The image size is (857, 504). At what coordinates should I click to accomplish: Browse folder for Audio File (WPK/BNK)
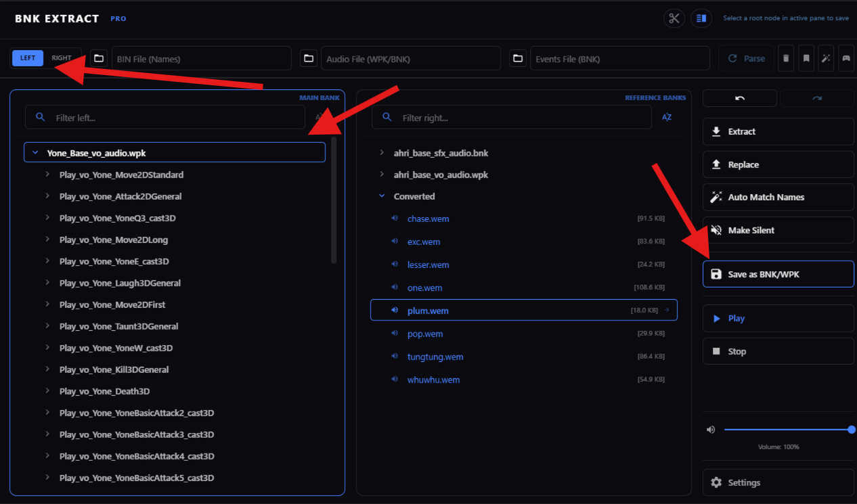309,59
